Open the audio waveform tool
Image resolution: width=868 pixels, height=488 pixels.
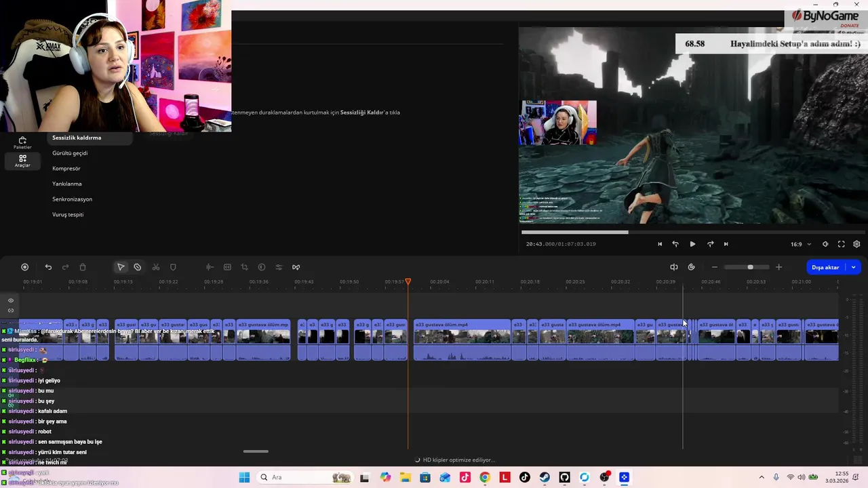point(210,267)
